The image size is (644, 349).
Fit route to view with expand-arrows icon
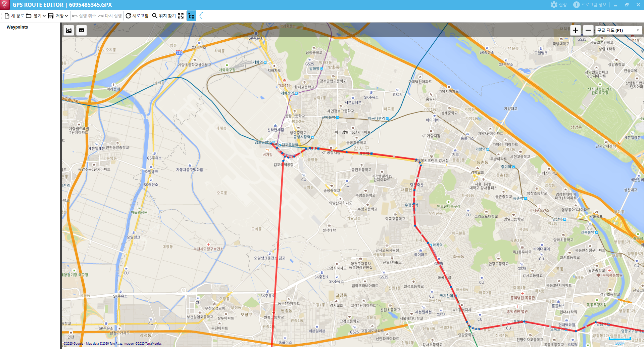click(x=181, y=16)
